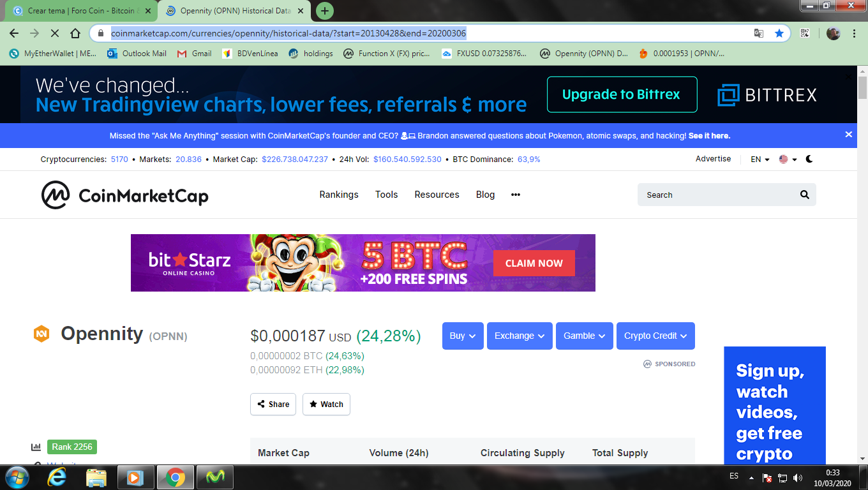Click the 24h Vol value link
Screen dimensions: 868x490
point(407,159)
